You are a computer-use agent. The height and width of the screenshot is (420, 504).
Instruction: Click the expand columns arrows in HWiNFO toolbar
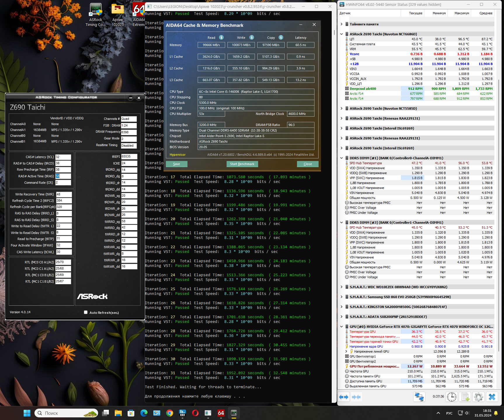click(344, 397)
